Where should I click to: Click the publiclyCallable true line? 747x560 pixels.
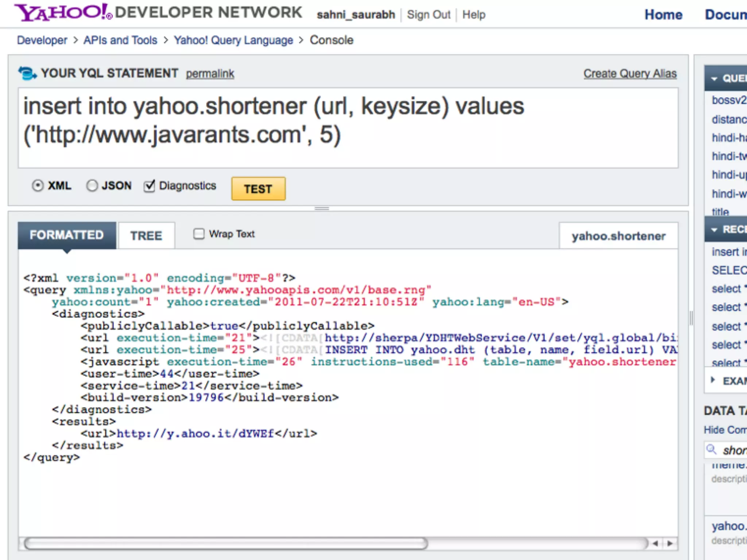tap(228, 326)
